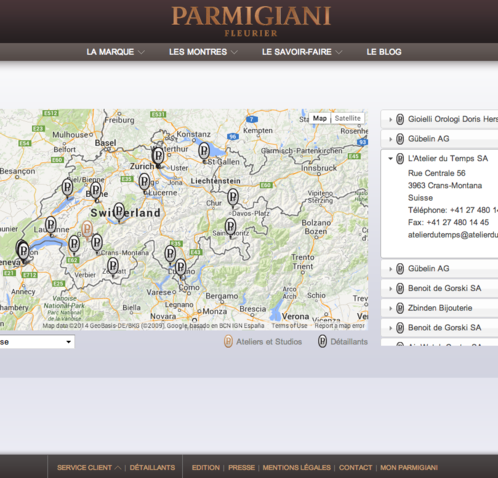Click the Parmigiani Fleurier logo
This screenshot has height=478, width=498.
click(x=251, y=21)
